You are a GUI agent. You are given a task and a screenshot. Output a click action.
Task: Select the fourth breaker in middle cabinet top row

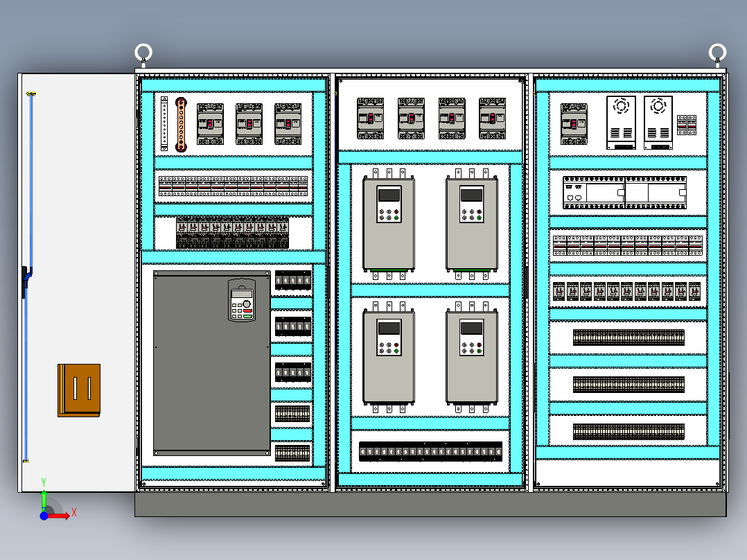tap(492, 119)
